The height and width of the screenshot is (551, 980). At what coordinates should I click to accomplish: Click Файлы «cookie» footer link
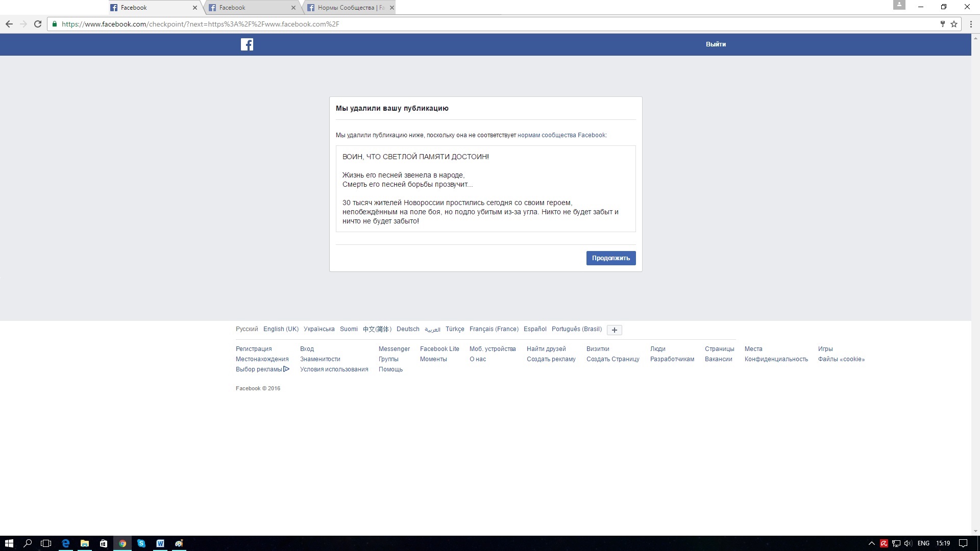tap(841, 359)
